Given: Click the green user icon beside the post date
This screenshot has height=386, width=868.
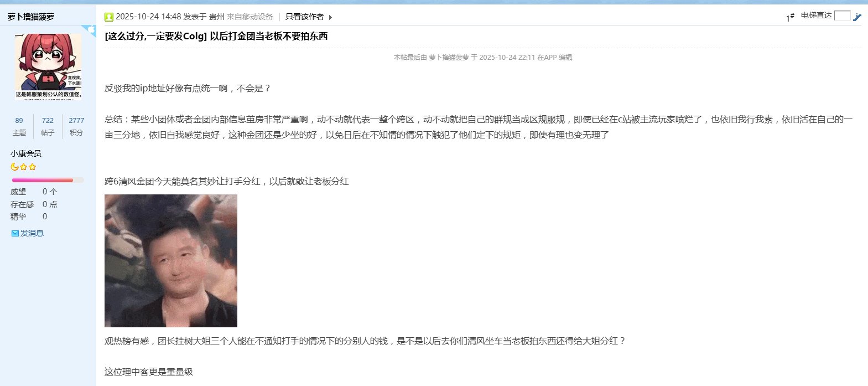Looking at the screenshot, I should click(x=109, y=17).
